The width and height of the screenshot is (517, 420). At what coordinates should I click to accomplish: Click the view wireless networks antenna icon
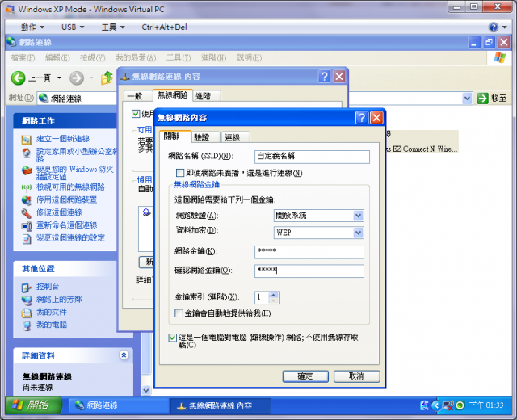tap(27, 187)
